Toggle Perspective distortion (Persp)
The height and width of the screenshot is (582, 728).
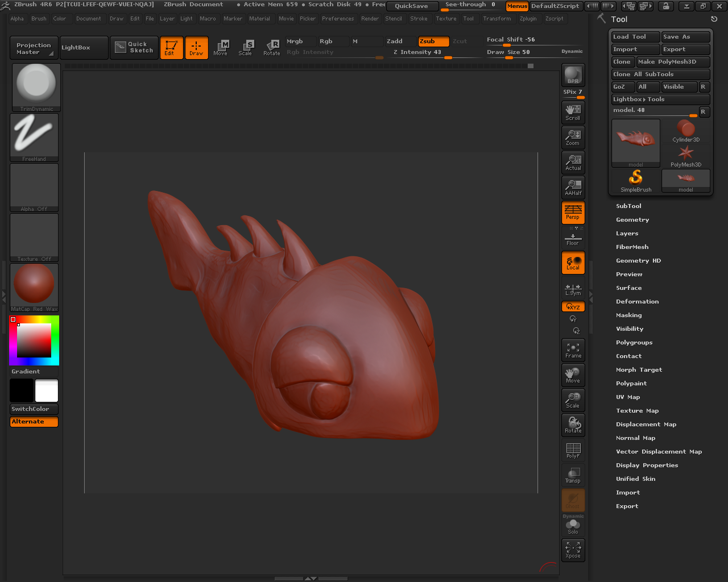[573, 212]
